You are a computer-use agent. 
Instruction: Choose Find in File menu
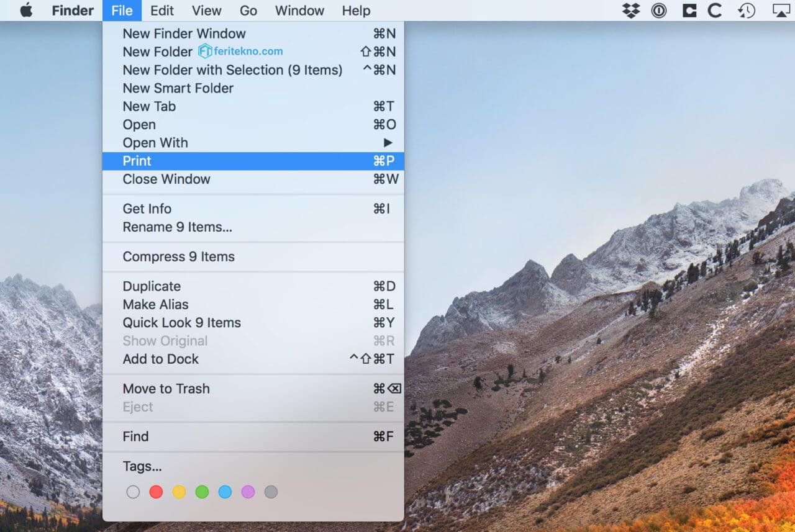[x=253, y=436]
